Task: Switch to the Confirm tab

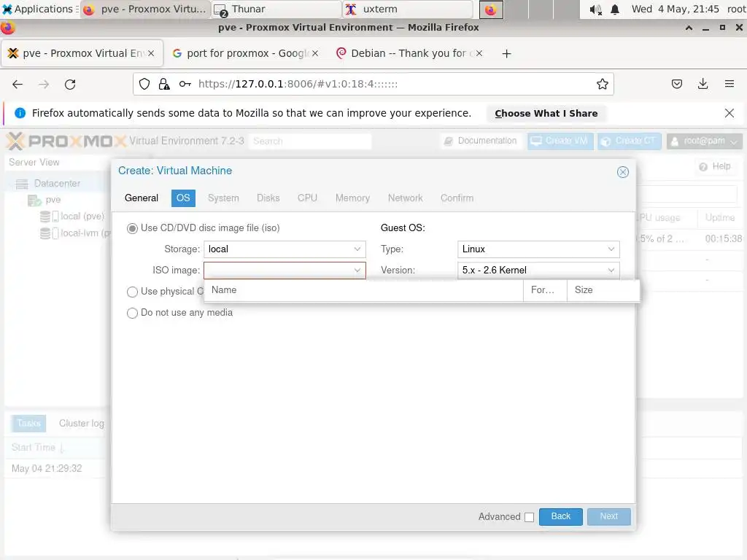Action: (457, 198)
